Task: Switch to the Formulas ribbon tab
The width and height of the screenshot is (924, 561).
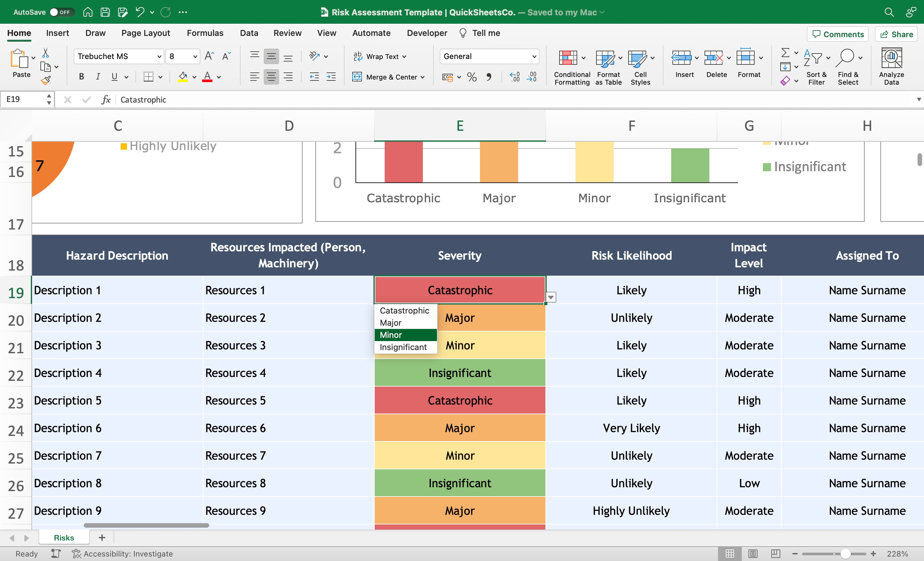Action: pos(205,33)
